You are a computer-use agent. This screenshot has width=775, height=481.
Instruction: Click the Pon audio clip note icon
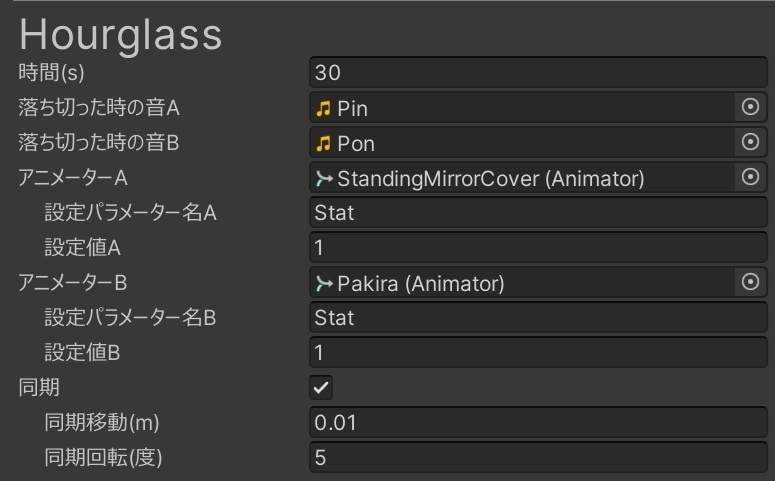coord(323,143)
